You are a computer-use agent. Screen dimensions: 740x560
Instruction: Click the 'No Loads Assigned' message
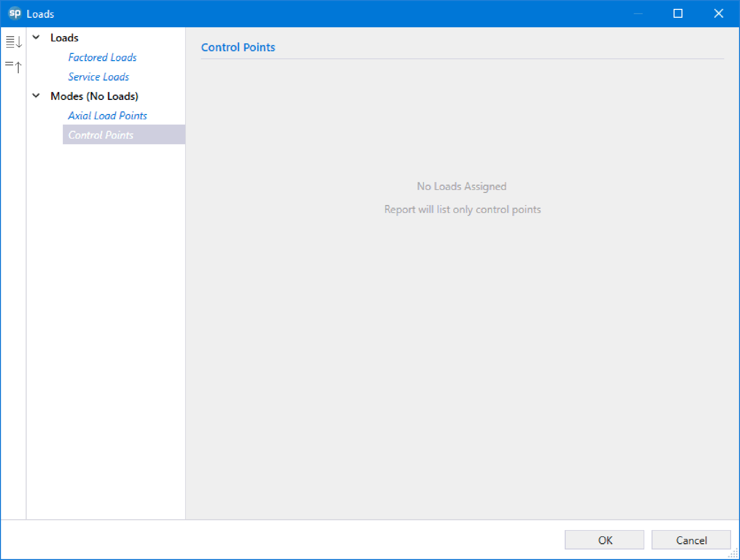coord(462,186)
